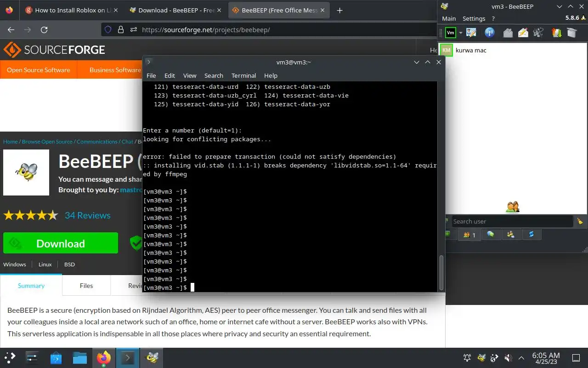This screenshot has width=588, height=368.
Task: Select user kurwa mac in BeeBEEP list
Action: [513, 50]
